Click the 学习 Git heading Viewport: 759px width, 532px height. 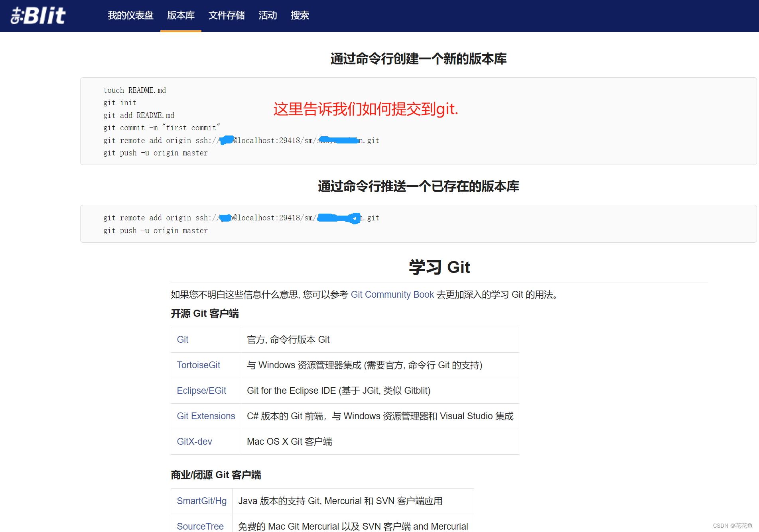(x=440, y=267)
